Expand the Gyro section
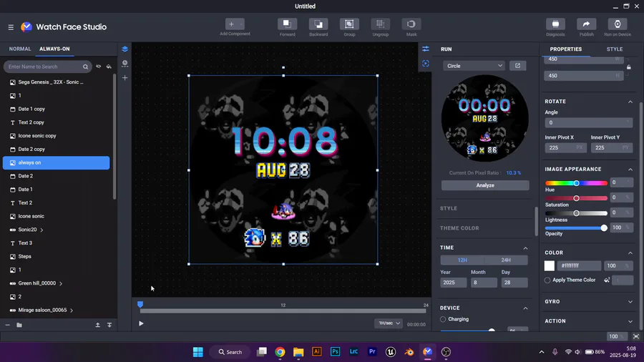 [x=630, y=302]
